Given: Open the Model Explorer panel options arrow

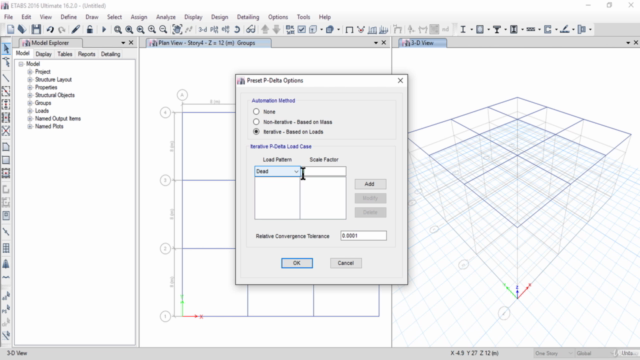Looking at the screenshot, I should pos(123,43).
